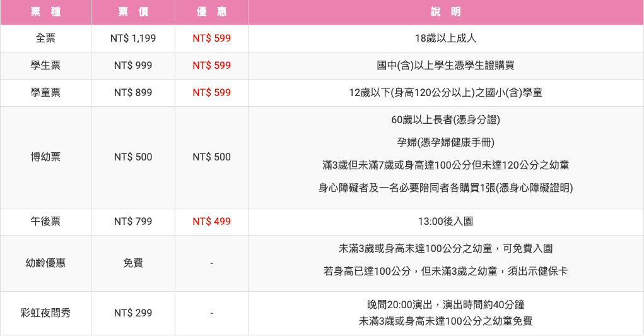
Task: Click the 孕婦(憑孕婦健康手冊) description line
Action: [x=445, y=142]
